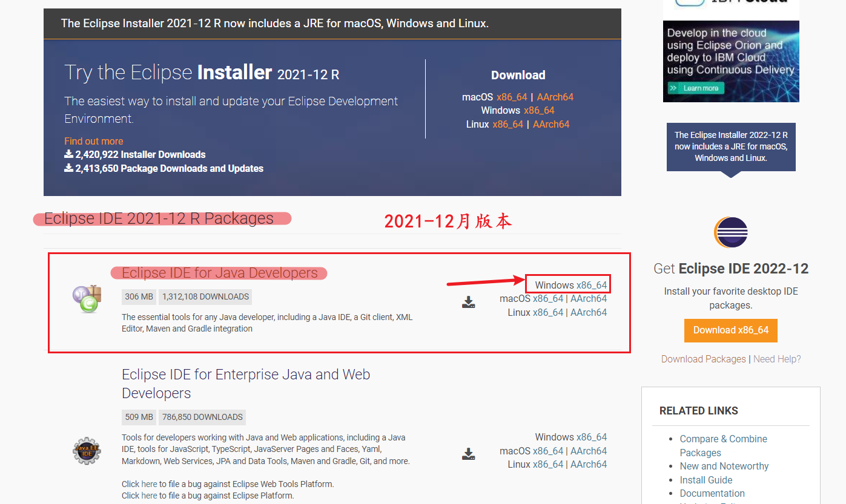This screenshot has width=846, height=504.
Task: Click download icon for Enterprise Java package
Action: point(468,454)
